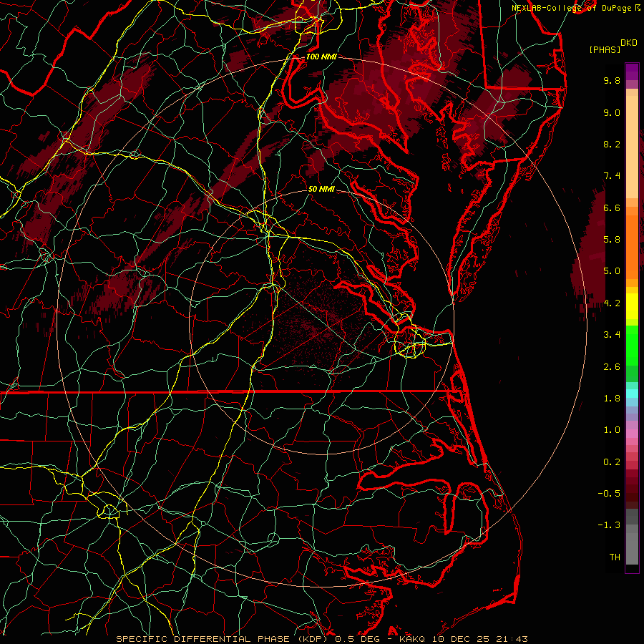Click the 5.8 value on the legend

612,240
